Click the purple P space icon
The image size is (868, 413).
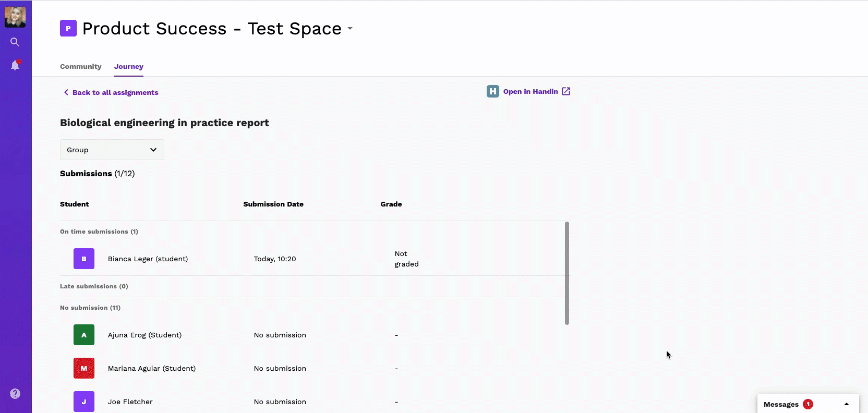[x=68, y=28]
